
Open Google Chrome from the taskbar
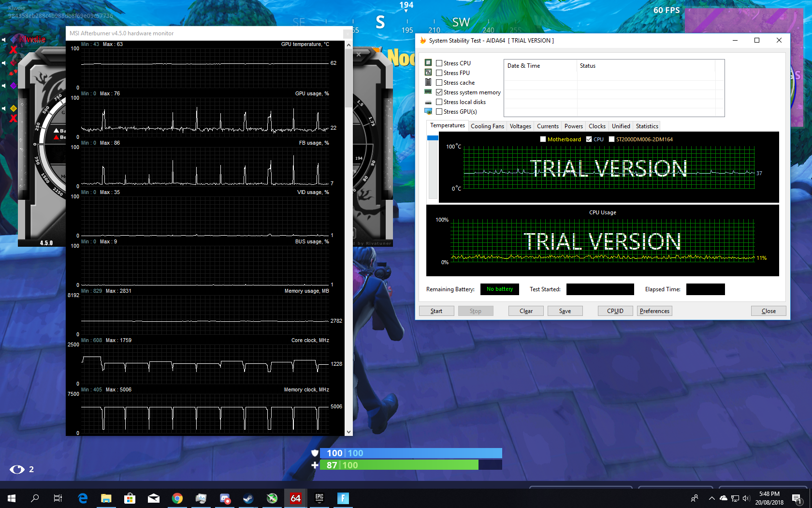(177, 498)
